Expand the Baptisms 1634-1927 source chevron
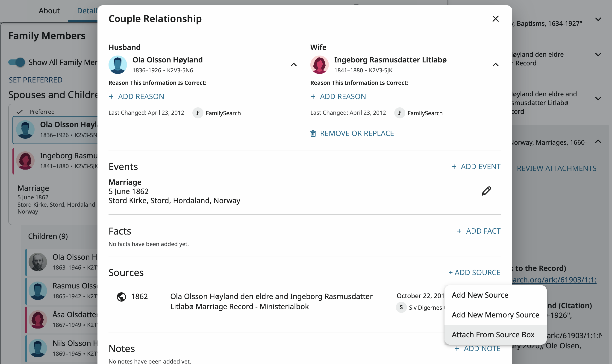 (x=598, y=19)
